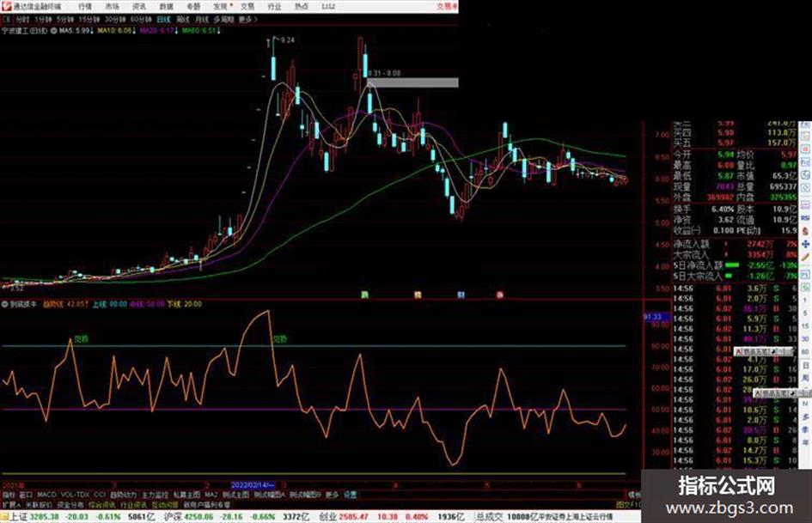Select the 趋势动力 indicator tab
The height and width of the screenshot is (523, 812).
[123, 495]
